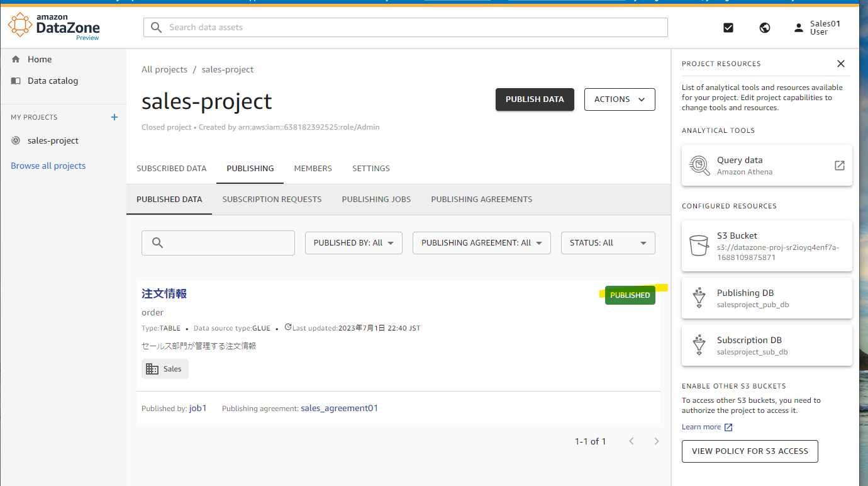The height and width of the screenshot is (486, 868).
Task: Click the published data filter text box
Action: point(218,243)
